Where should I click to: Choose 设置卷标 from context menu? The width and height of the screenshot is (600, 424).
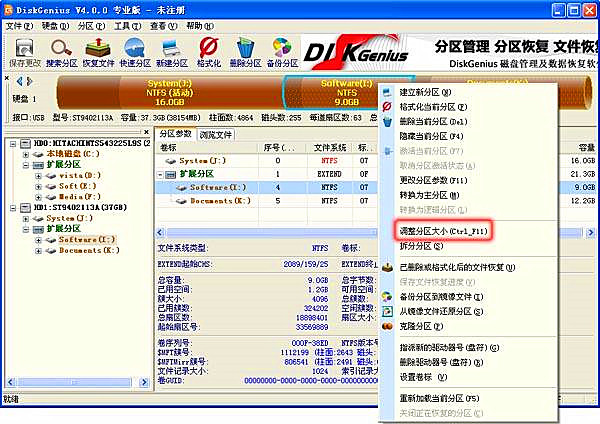tap(467, 377)
